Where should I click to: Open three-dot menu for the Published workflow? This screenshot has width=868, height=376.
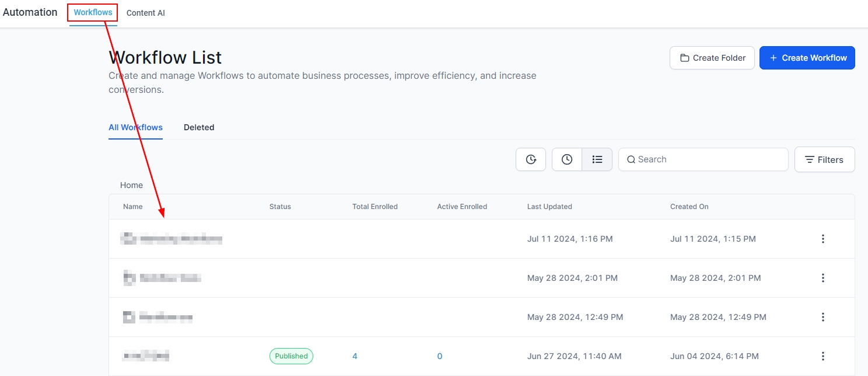pyautogui.click(x=822, y=356)
